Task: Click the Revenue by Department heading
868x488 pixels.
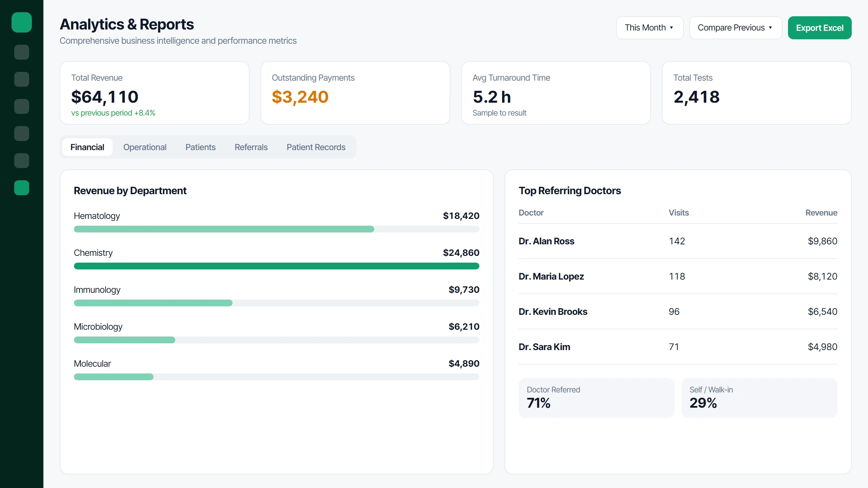Action: pos(130,191)
